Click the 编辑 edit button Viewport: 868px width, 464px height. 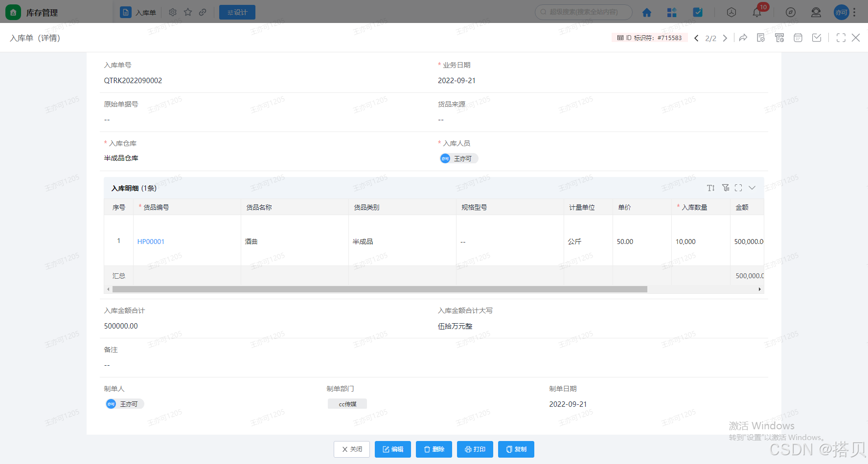(393, 449)
